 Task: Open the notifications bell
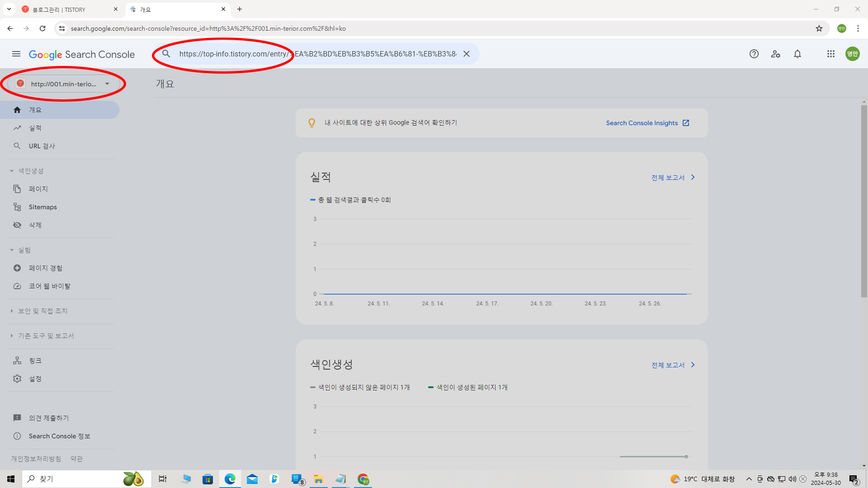tap(797, 54)
